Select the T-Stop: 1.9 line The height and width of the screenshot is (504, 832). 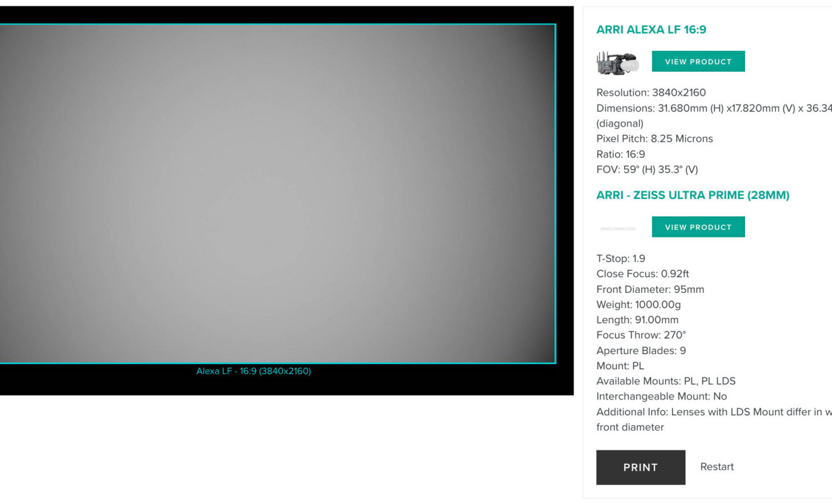tap(620, 258)
